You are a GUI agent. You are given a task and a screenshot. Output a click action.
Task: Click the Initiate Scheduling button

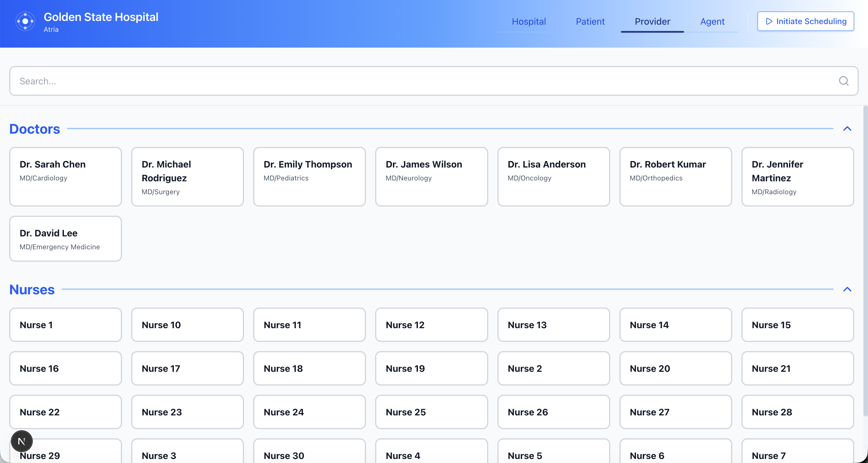(805, 21)
